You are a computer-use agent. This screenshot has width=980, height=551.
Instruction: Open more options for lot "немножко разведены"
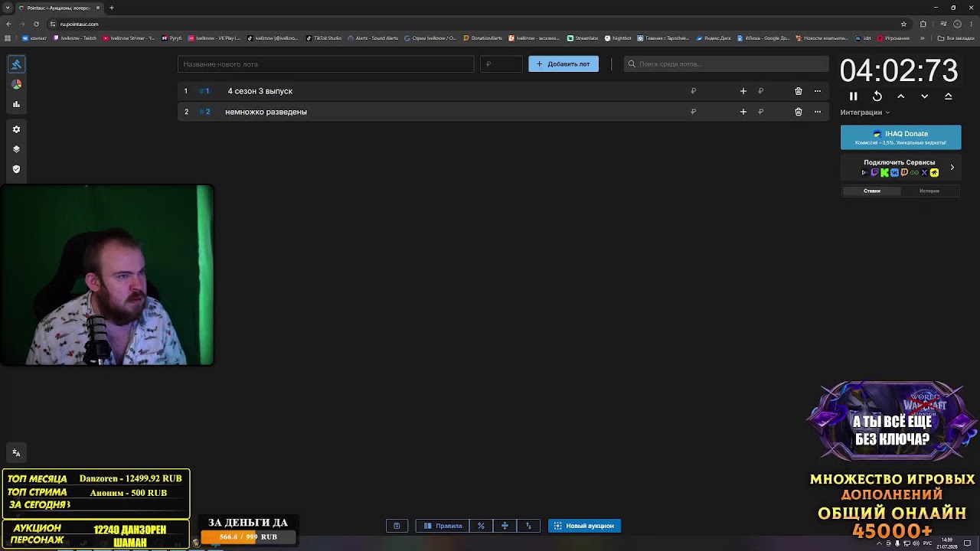pos(818,112)
